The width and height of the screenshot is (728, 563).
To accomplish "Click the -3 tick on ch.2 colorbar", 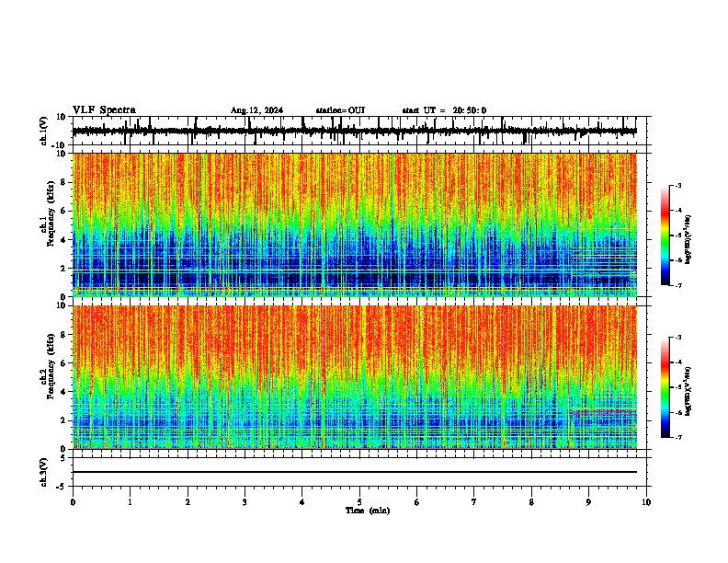I will point(678,338).
